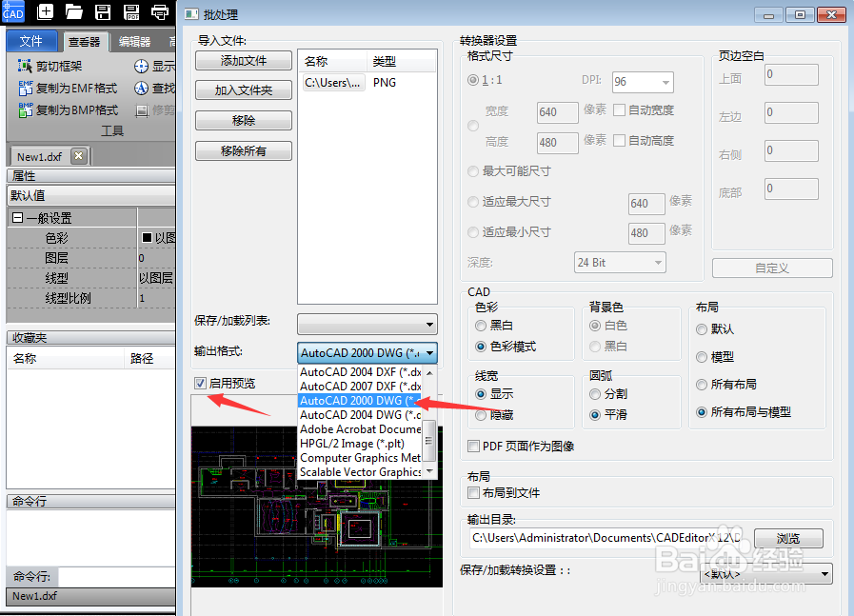Save the drawing using the Save icon
This screenshot has height=616, width=854.
(x=101, y=13)
